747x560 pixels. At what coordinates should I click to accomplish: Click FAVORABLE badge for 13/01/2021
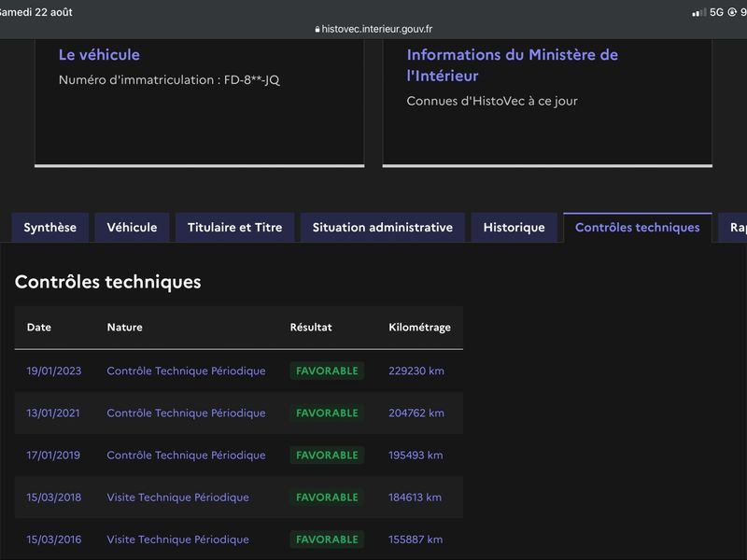[327, 413]
